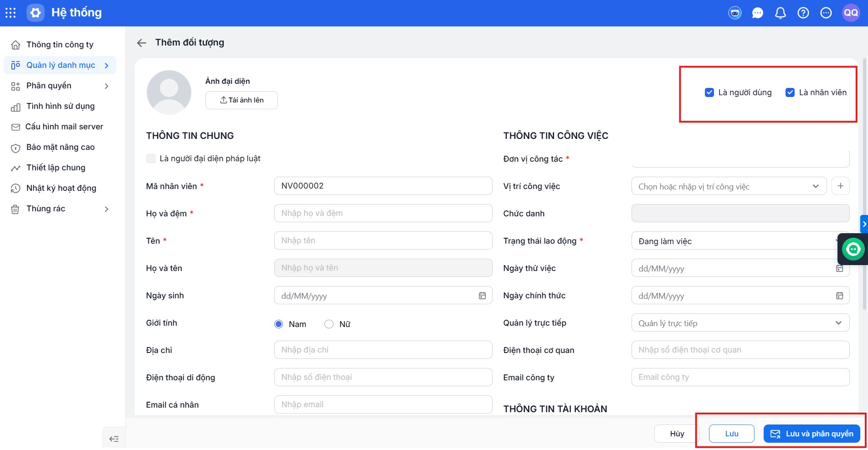This screenshot has width=868, height=450.
Task: Open Bảo mật nâng cao menu item
Action: click(60, 147)
